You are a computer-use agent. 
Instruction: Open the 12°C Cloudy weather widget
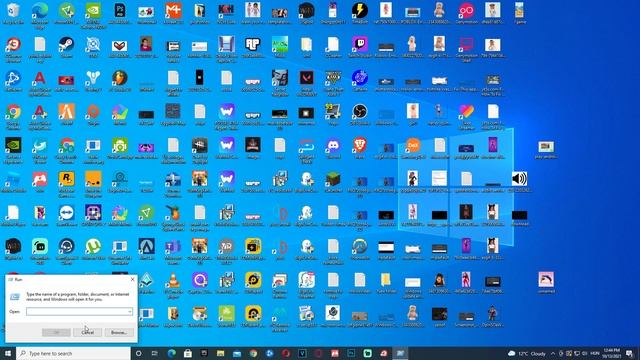(x=527, y=353)
